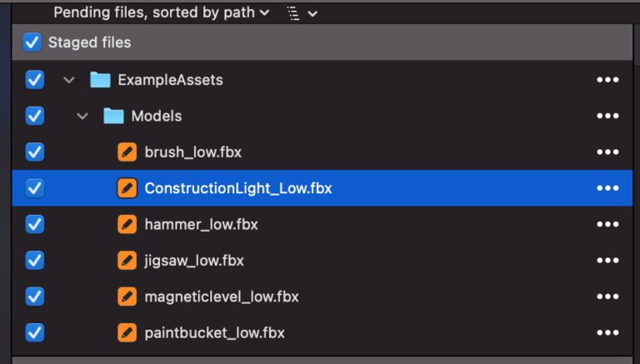Click the Models folder icon
Screen dimensions: 640x364
tap(114, 116)
